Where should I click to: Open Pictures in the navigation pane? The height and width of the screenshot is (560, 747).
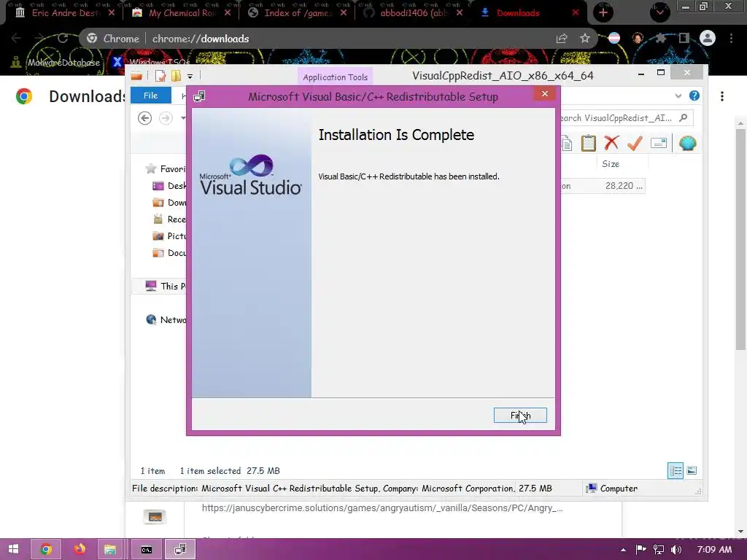pyautogui.click(x=169, y=236)
